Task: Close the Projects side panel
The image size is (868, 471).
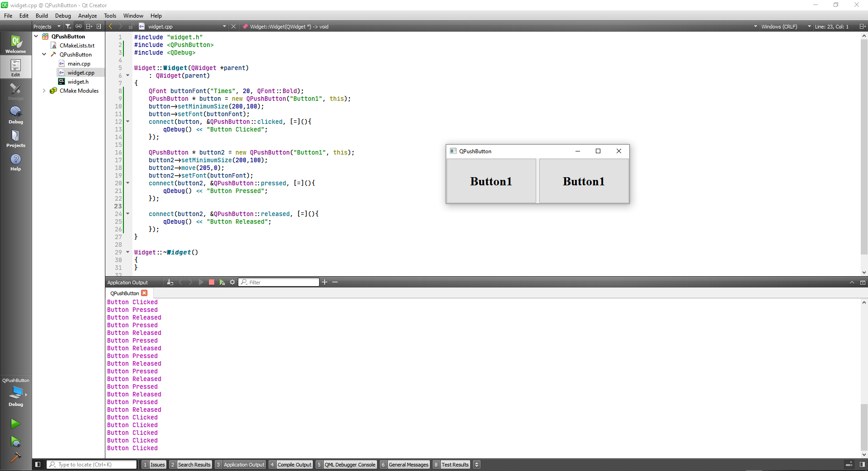Action: click(x=99, y=27)
